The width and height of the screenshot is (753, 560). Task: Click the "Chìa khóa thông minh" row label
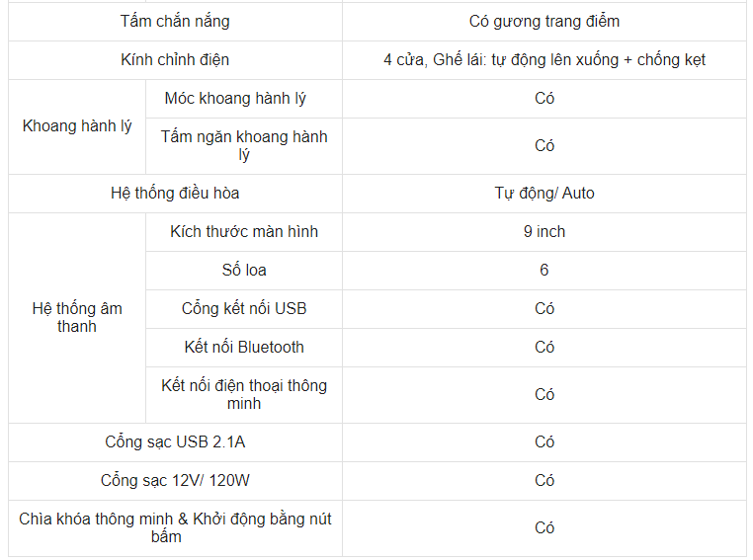pos(175,527)
